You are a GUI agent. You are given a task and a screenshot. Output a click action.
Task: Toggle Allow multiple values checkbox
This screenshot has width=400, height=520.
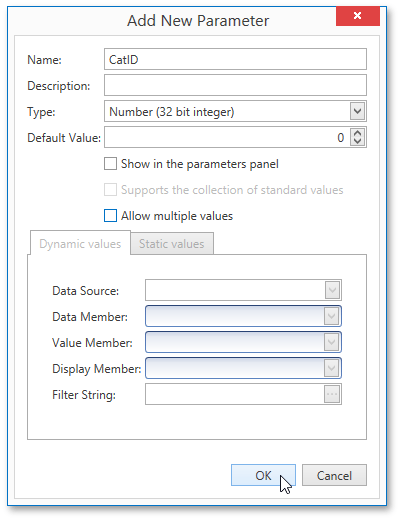[x=110, y=216]
